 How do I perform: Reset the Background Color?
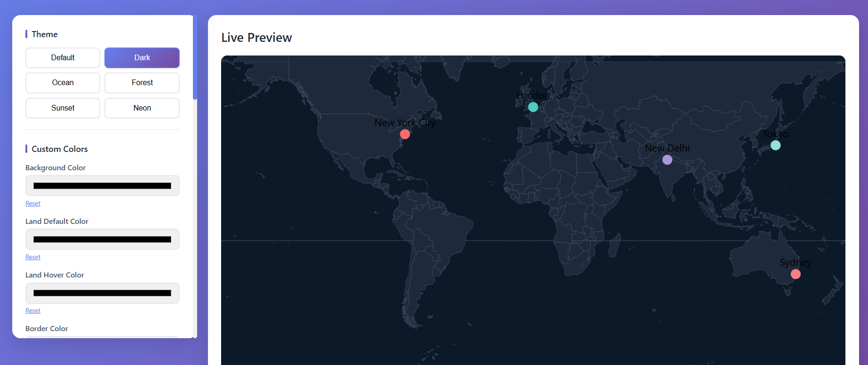point(33,203)
